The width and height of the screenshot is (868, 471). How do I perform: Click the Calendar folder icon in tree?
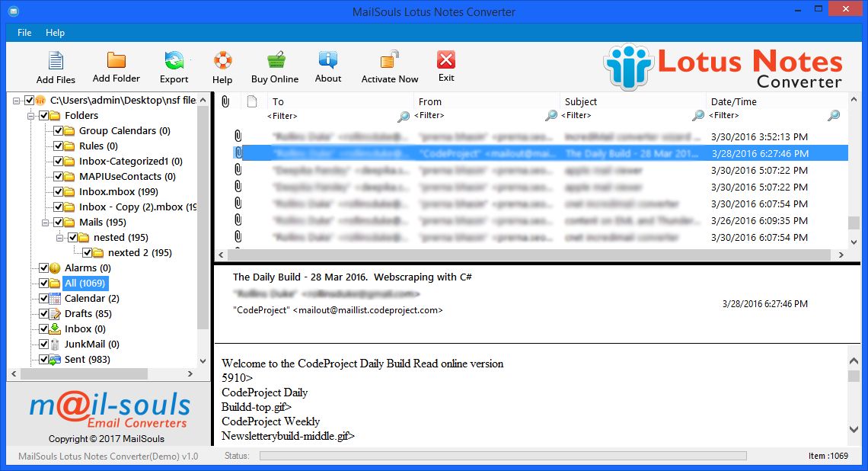tap(55, 299)
